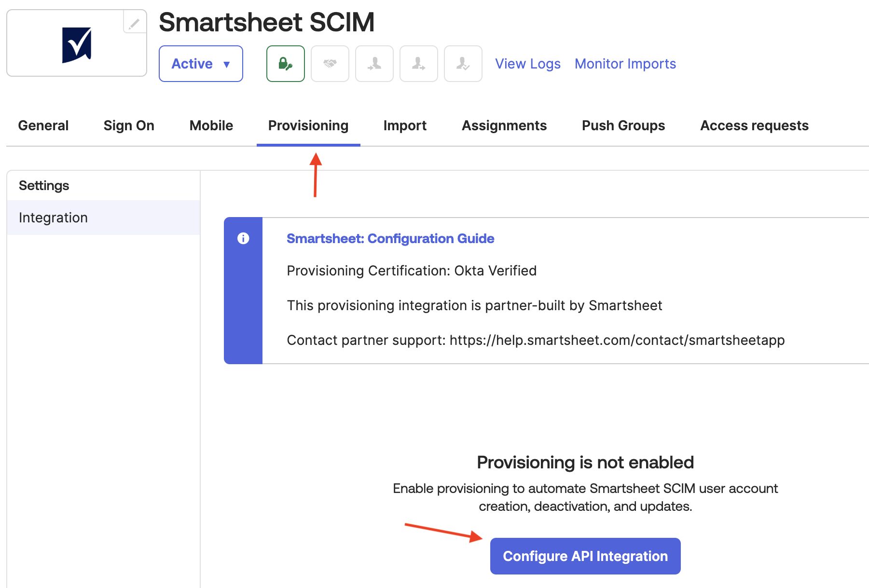Edit the app logo with pencil icon
869x588 pixels.
point(134,23)
